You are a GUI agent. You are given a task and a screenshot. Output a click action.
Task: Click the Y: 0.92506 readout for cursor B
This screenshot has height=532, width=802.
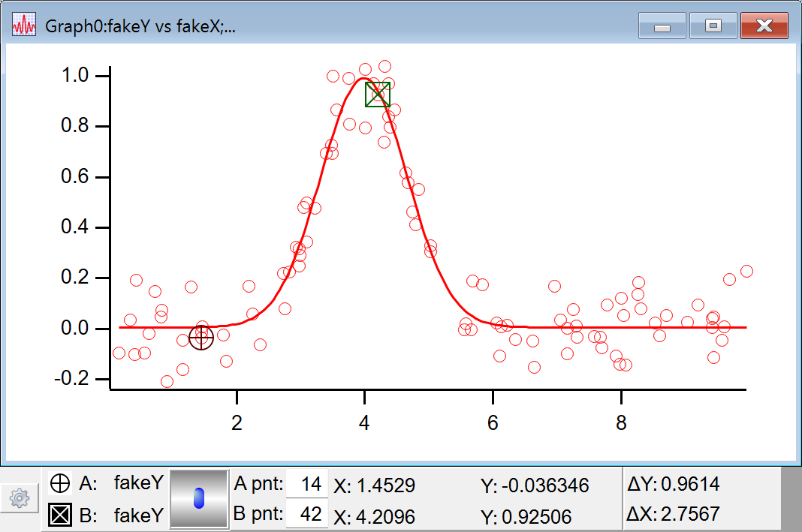(526, 516)
